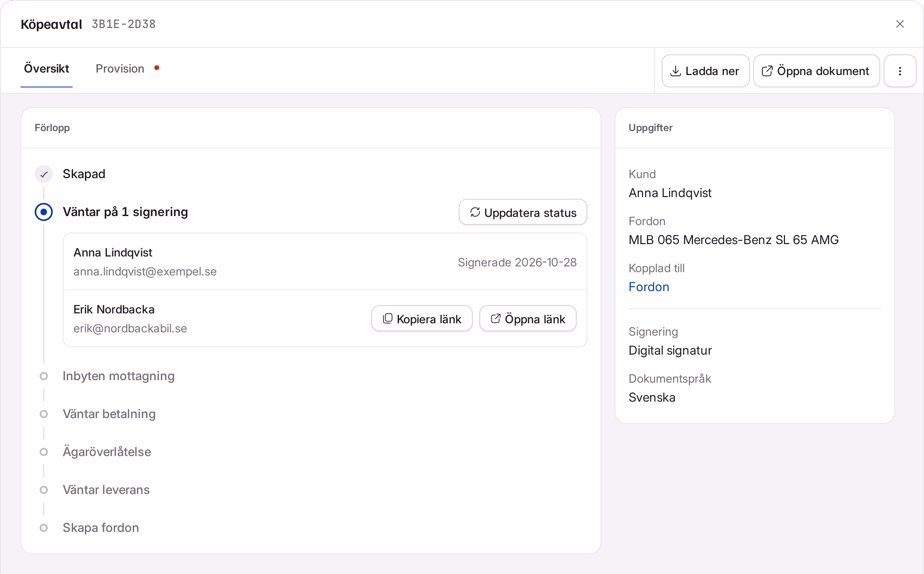Viewport: 924px width, 574px height.
Task: Open signing link for Erik Nordbacka
Action: pyautogui.click(x=528, y=319)
